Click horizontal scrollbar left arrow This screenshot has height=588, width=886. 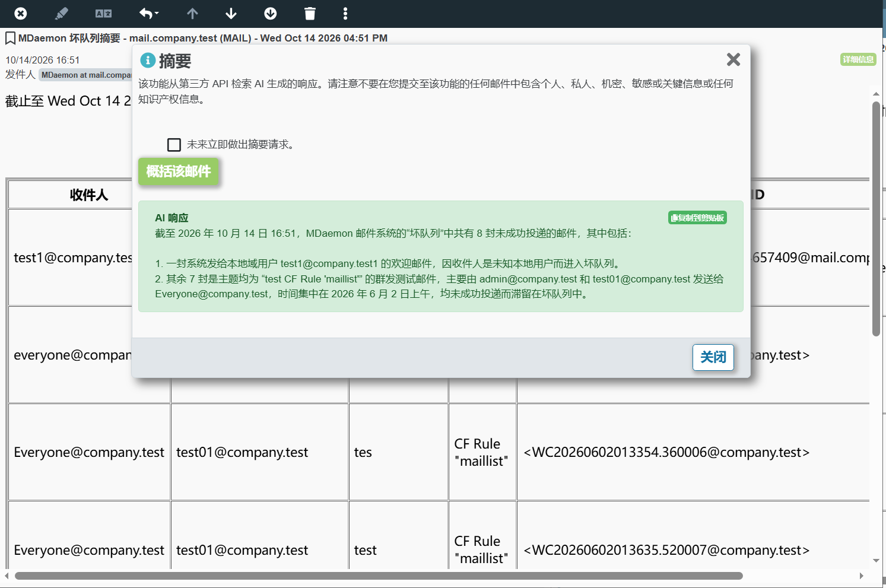coord(7,576)
